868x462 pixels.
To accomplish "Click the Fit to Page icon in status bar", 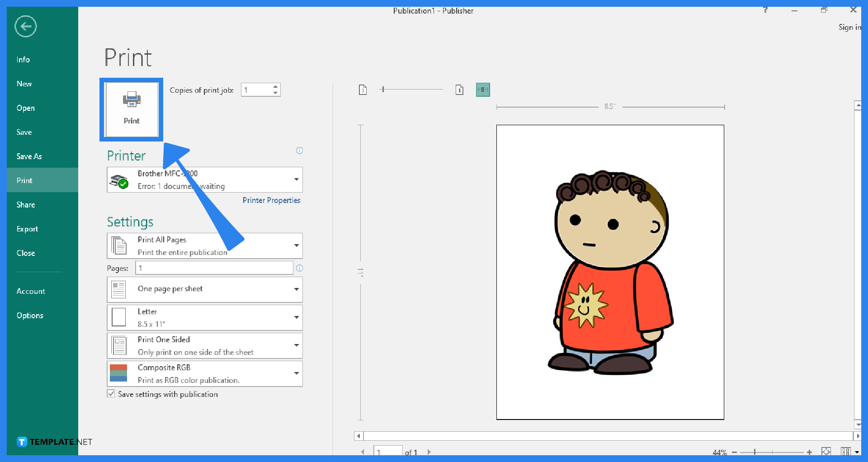I will pos(827,452).
